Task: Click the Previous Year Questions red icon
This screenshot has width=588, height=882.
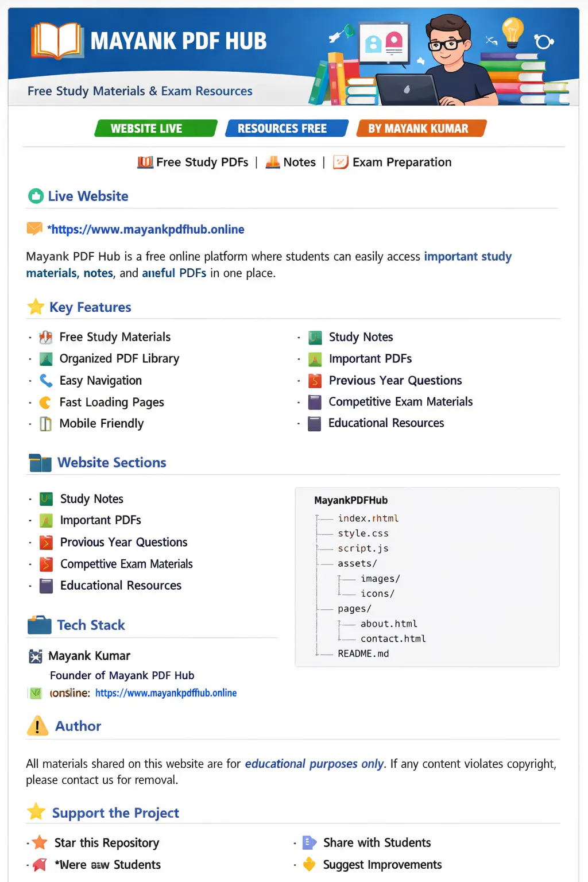Action: click(x=315, y=380)
